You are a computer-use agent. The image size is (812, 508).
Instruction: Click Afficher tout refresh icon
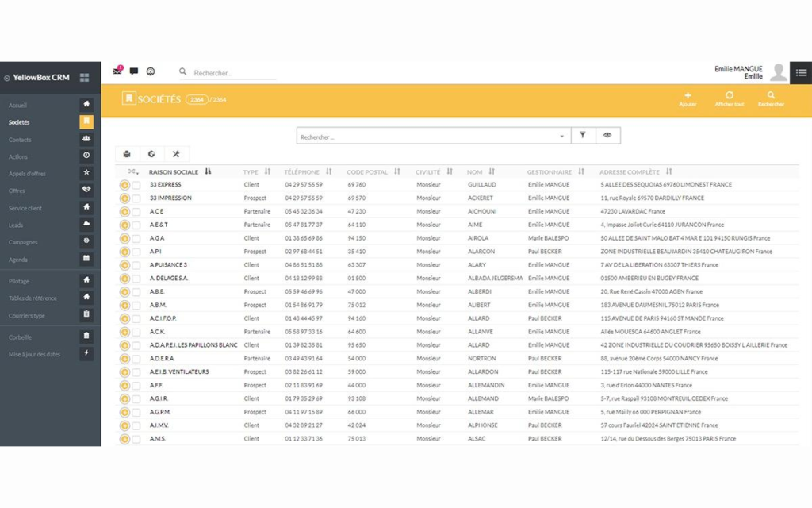[730, 95]
